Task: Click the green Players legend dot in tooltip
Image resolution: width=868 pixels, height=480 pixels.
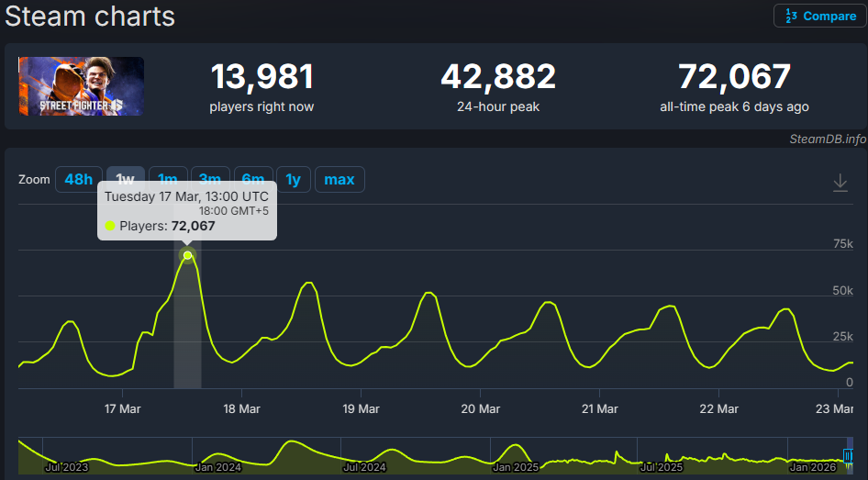Action: point(110,226)
